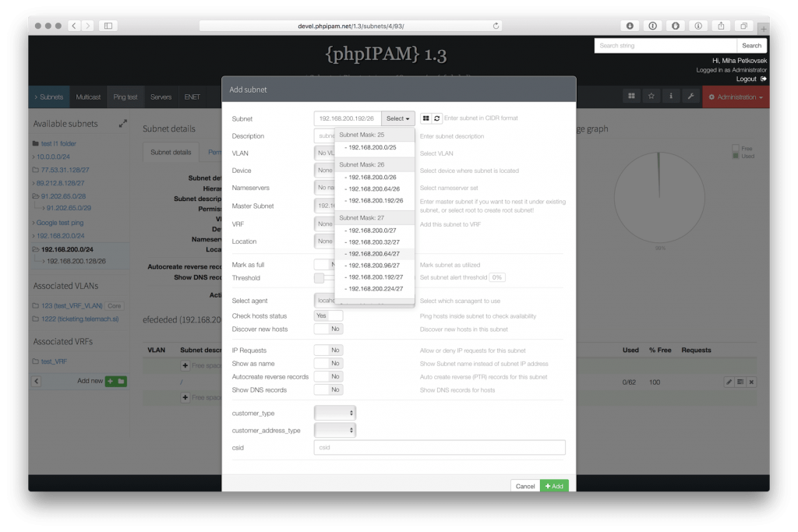Click the csid input field
Viewport: 798px width, 532px height.
[x=439, y=447]
